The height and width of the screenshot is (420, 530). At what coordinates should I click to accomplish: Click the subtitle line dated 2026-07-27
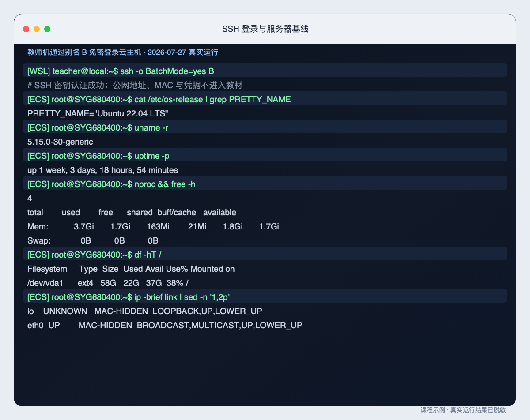(123, 52)
